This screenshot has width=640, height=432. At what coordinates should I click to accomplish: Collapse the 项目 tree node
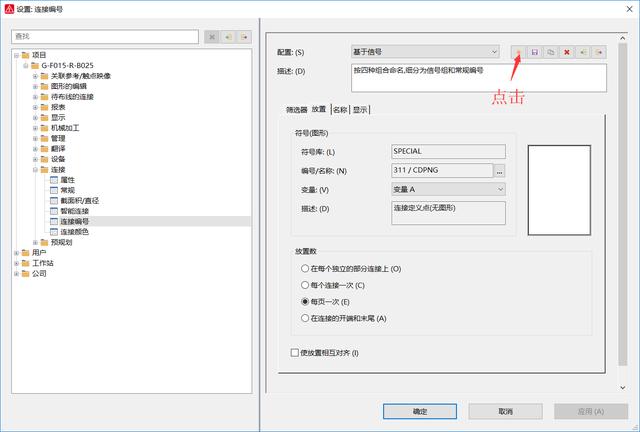(x=16, y=55)
